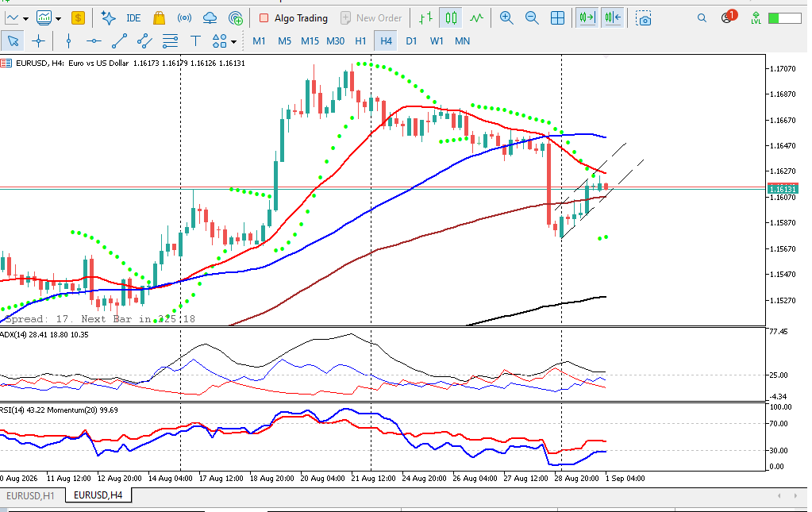Click the 1.17070 price scale label

pyautogui.click(x=783, y=68)
